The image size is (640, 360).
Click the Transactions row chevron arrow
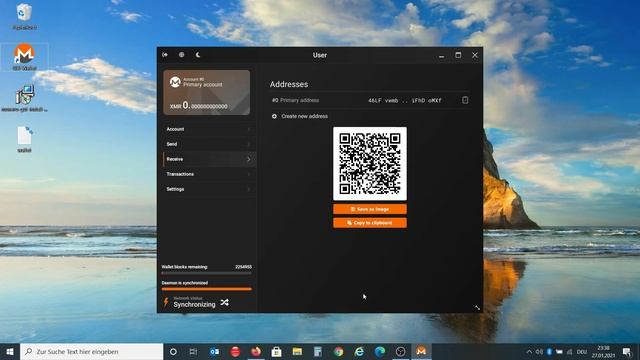(249, 174)
